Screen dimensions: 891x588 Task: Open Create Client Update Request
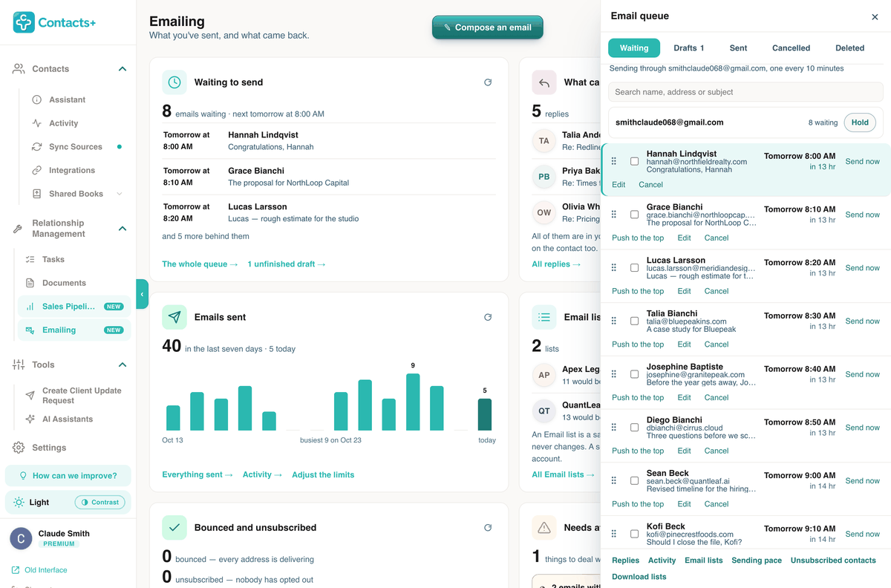(x=82, y=396)
